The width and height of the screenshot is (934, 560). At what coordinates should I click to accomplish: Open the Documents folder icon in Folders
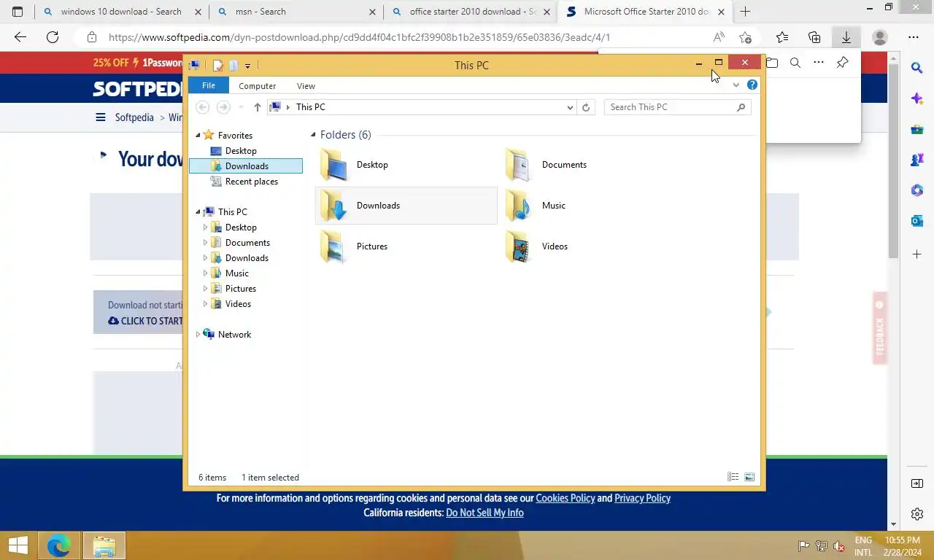[519, 165]
